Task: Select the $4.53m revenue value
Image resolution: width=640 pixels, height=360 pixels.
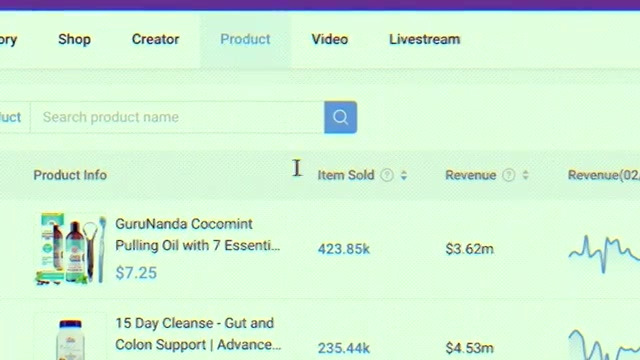Action: click(469, 348)
